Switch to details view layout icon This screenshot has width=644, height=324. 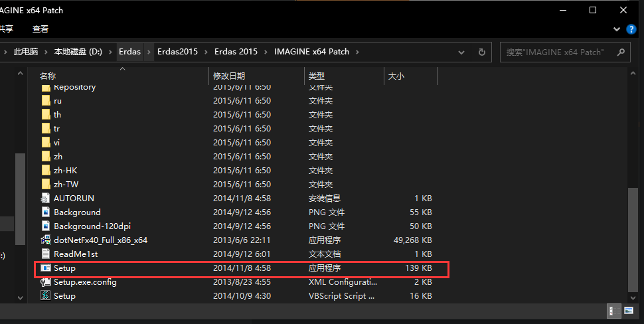coord(614,311)
